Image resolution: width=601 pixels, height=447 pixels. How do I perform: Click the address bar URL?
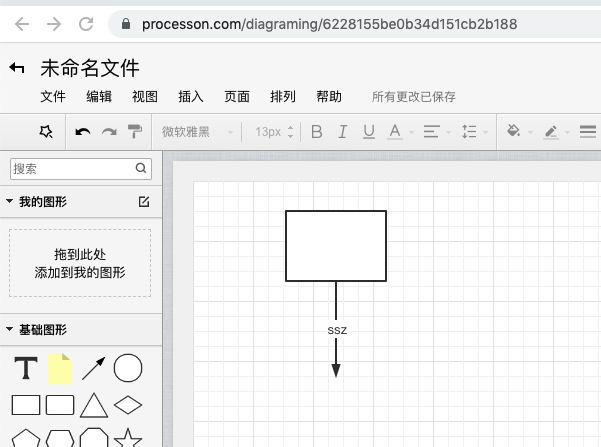[329, 24]
